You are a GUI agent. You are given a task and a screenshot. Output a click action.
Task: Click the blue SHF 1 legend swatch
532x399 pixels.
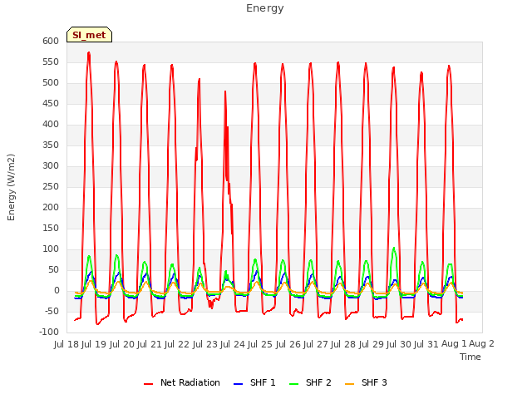tap(239, 384)
